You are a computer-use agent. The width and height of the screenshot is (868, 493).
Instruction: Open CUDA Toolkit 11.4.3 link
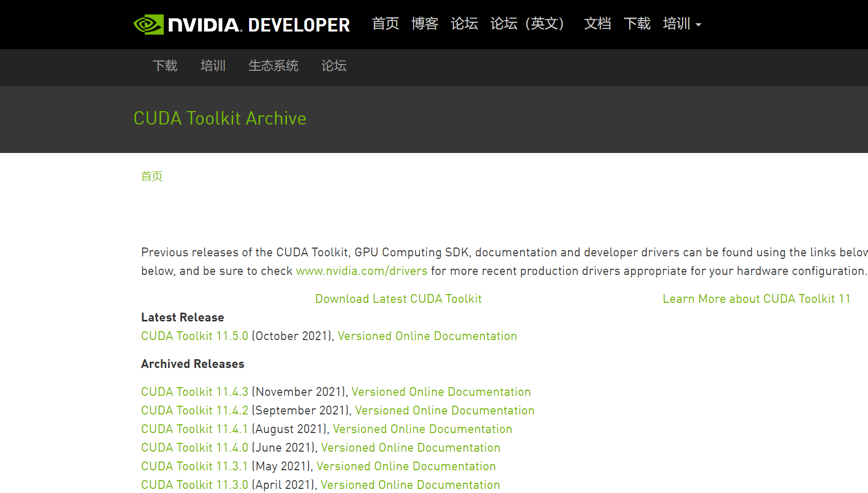[x=194, y=392]
